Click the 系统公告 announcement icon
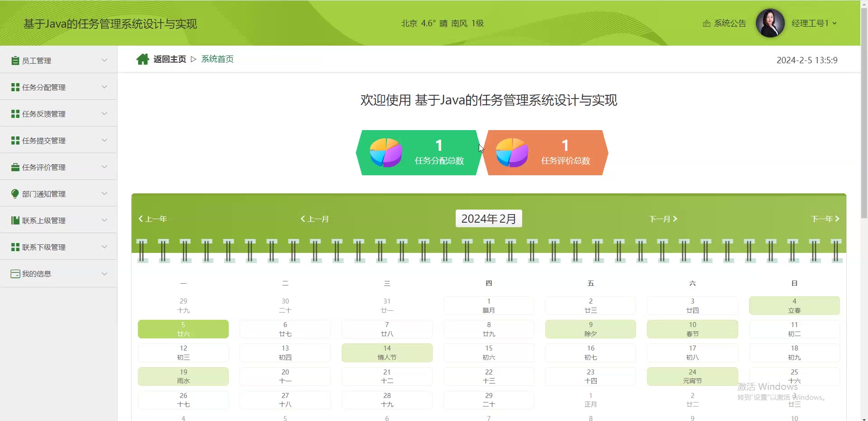This screenshot has height=421, width=868. coord(706,23)
